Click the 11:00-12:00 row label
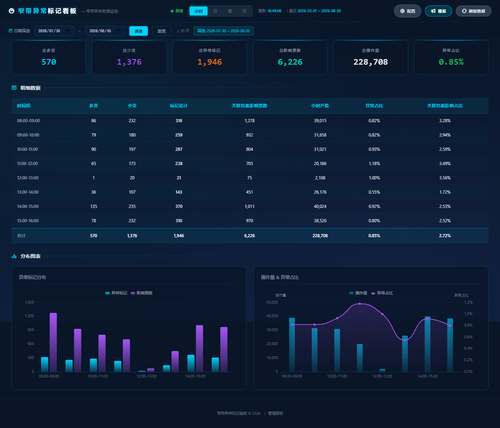 point(27,164)
